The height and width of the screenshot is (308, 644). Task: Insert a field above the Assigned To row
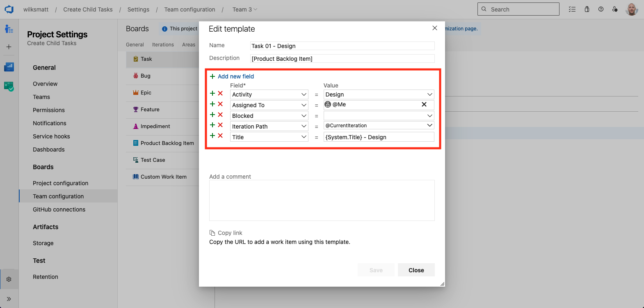pyautogui.click(x=212, y=104)
